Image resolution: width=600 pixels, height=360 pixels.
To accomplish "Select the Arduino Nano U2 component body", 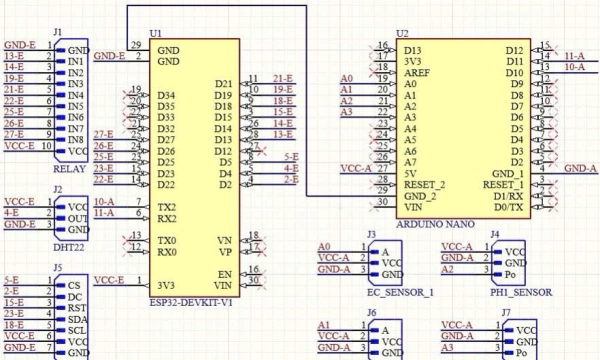I will click(x=463, y=129).
